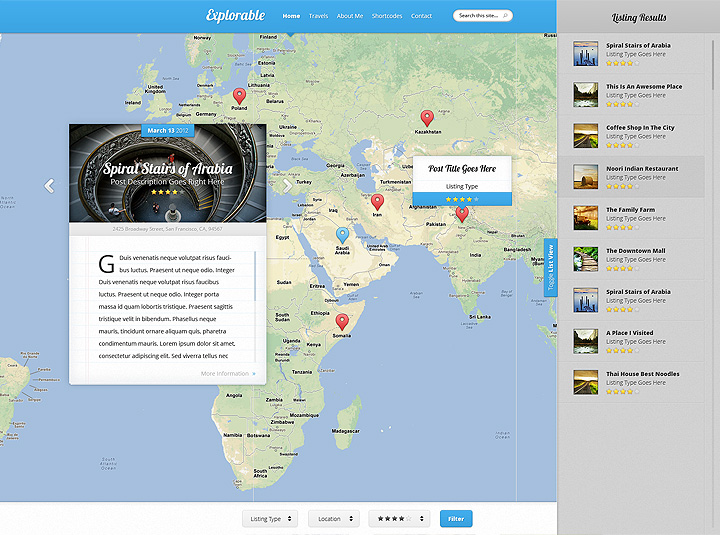Click the featured post address line

pyautogui.click(x=168, y=229)
